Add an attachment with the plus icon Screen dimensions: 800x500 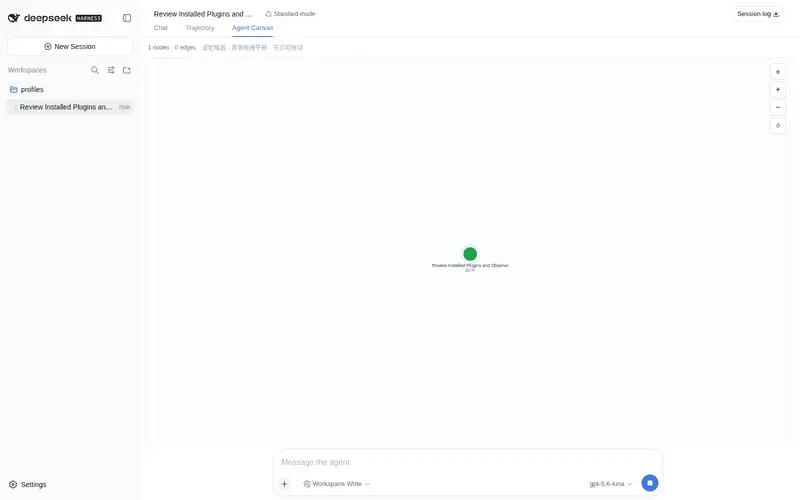click(285, 484)
